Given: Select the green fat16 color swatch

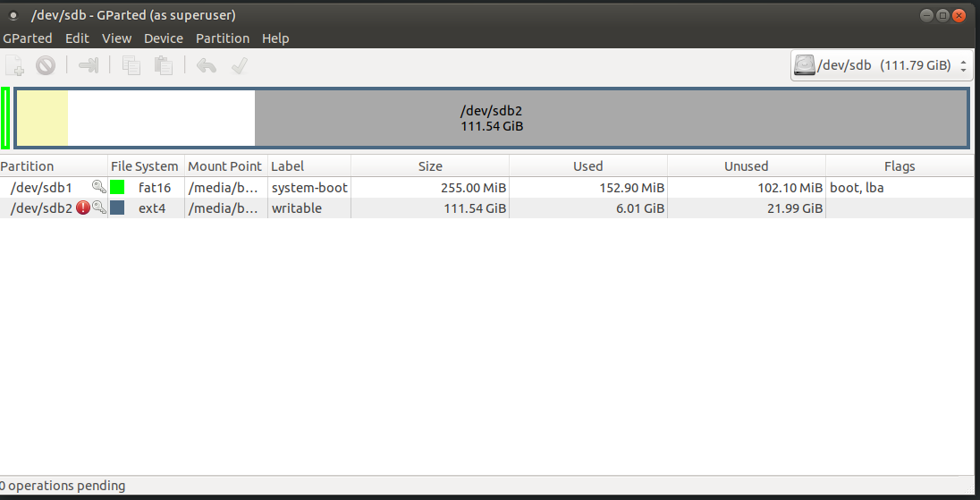Looking at the screenshot, I should tap(117, 187).
